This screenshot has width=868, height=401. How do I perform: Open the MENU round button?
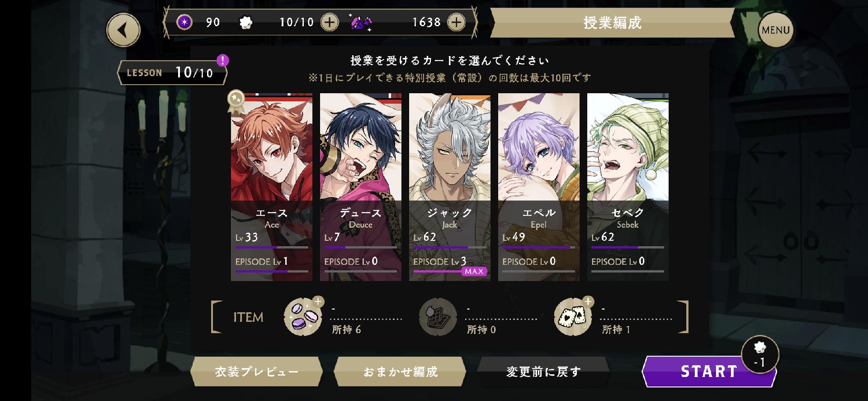775,30
